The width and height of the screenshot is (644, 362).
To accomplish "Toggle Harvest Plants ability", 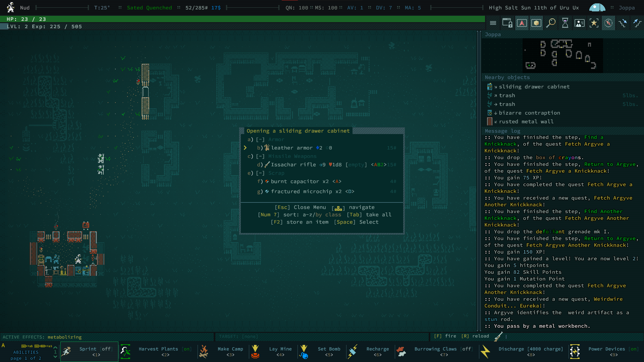I will (158, 352).
